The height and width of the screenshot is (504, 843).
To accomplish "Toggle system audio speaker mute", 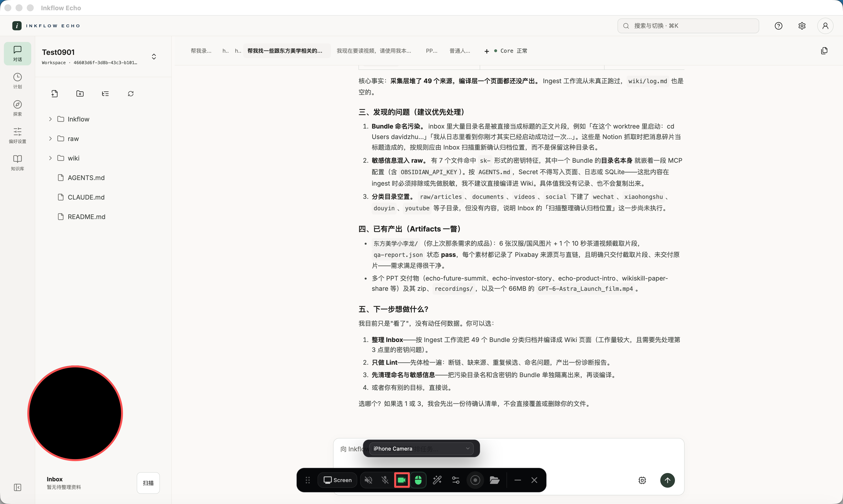I will [368, 480].
